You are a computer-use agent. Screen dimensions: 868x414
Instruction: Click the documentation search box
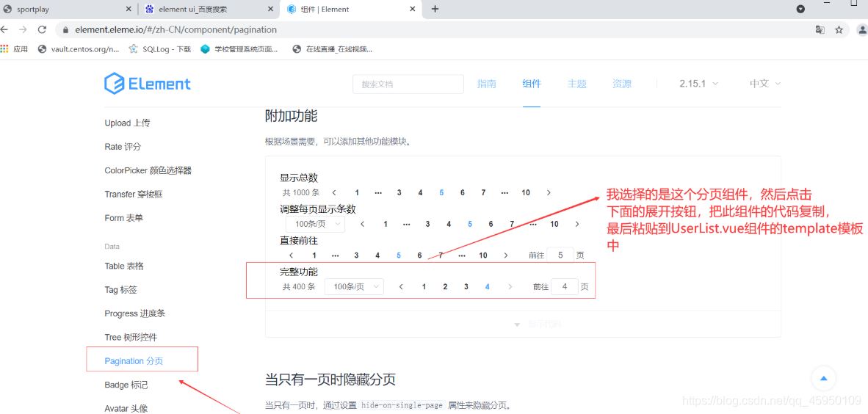[408, 84]
